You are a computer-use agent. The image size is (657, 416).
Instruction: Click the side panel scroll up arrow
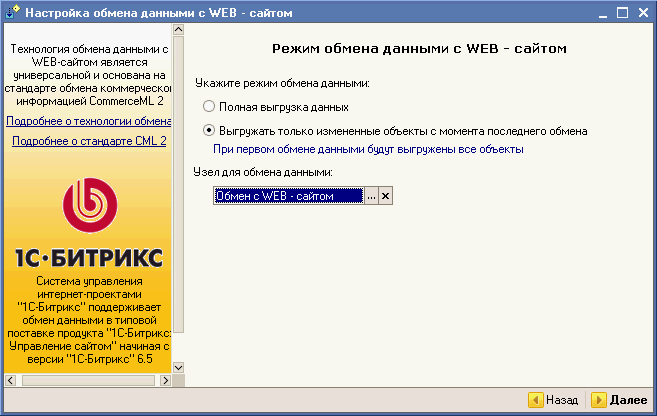pos(179,45)
